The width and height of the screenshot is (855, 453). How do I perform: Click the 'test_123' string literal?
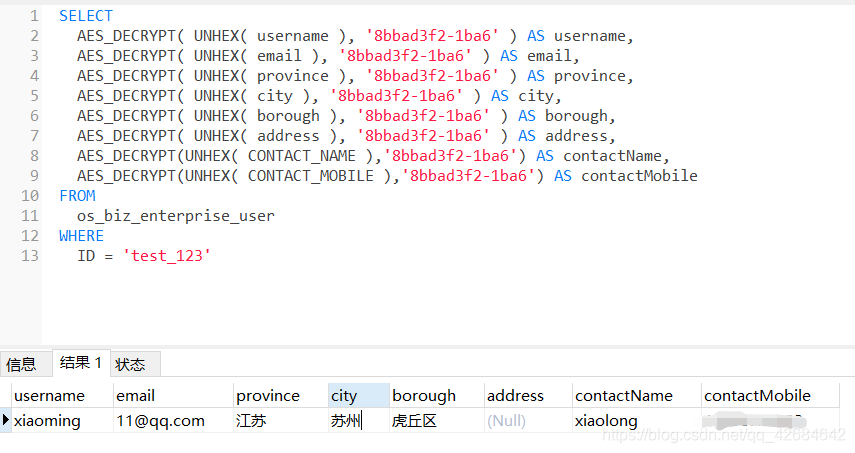click(167, 256)
